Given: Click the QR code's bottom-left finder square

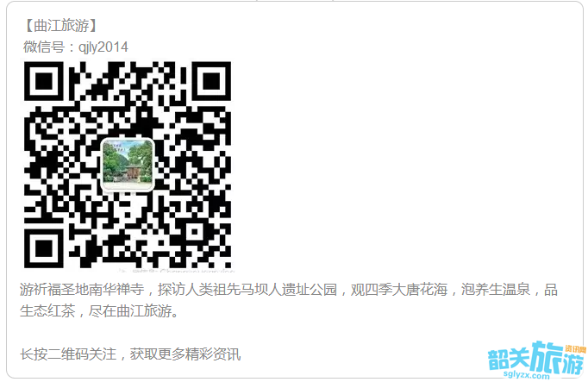Looking at the screenshot, I should [x=44, y=248].
